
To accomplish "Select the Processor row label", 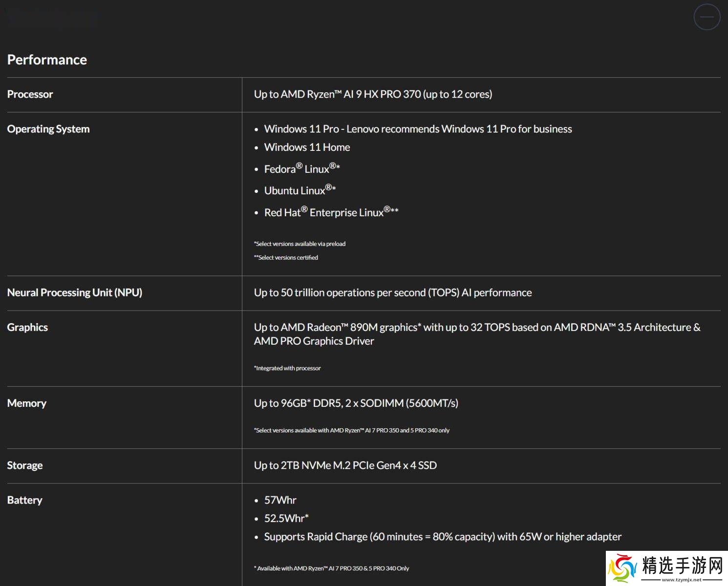I will 30,94.
